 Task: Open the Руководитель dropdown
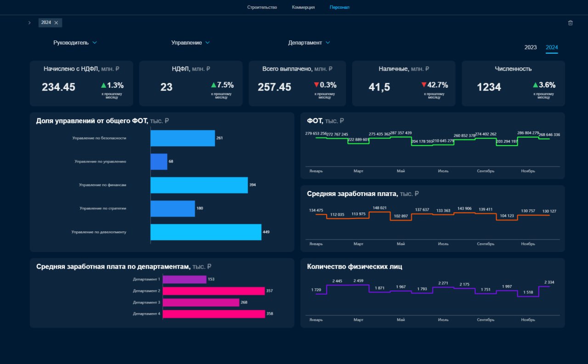click(75, 43)
